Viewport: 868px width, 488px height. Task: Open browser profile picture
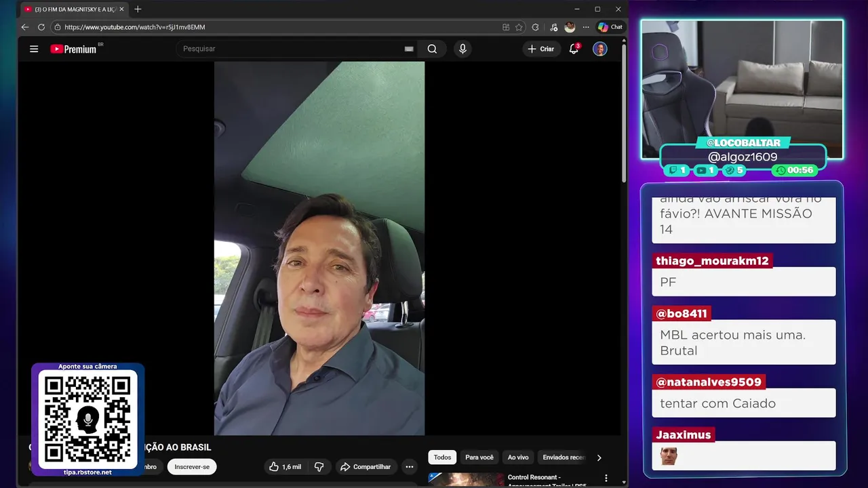570,27
